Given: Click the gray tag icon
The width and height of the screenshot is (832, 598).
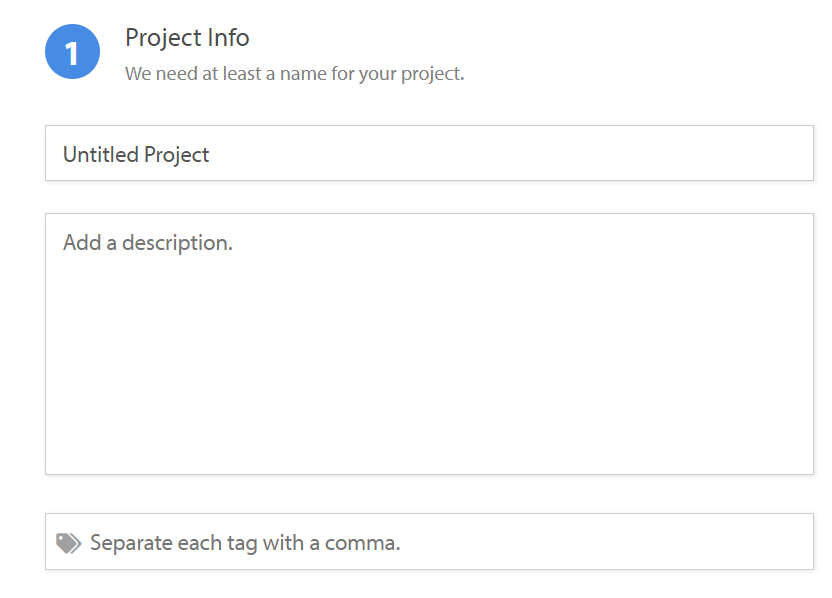Looking at the screenshot, I should pos(68,543).
